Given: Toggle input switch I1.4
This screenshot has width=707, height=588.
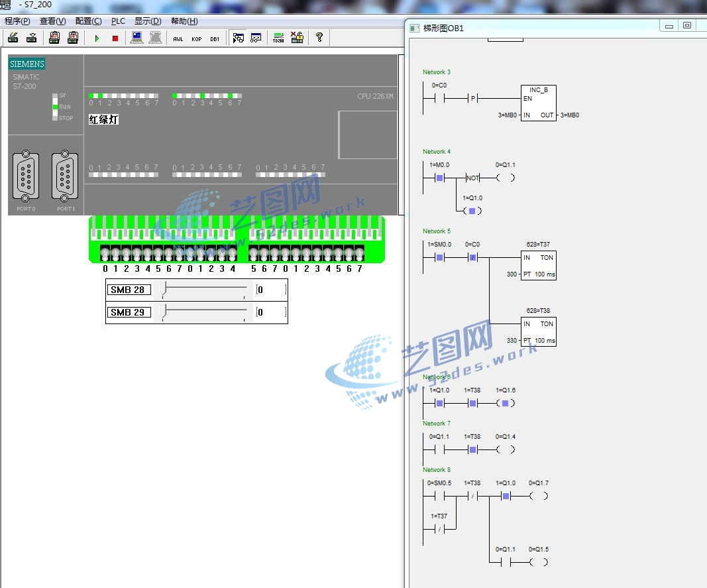Looking at the screenshot, I should (x=233, y=255).
